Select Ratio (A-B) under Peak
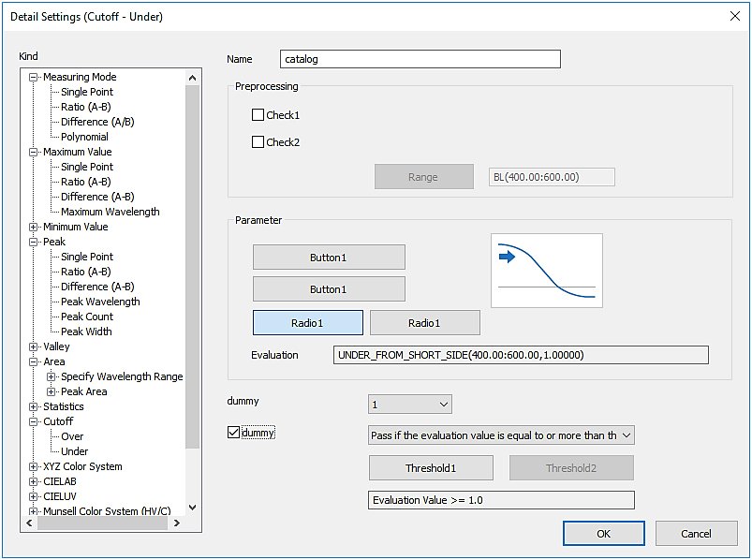 click(x=86, y=272)
